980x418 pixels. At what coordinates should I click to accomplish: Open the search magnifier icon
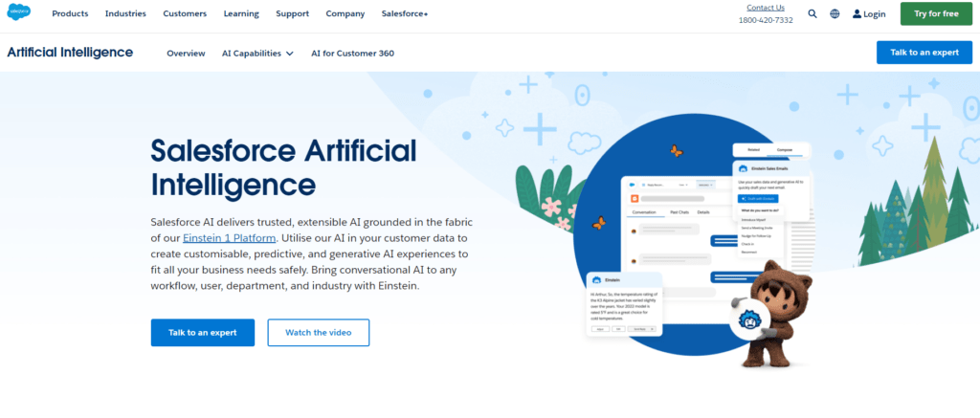point(813,14)
